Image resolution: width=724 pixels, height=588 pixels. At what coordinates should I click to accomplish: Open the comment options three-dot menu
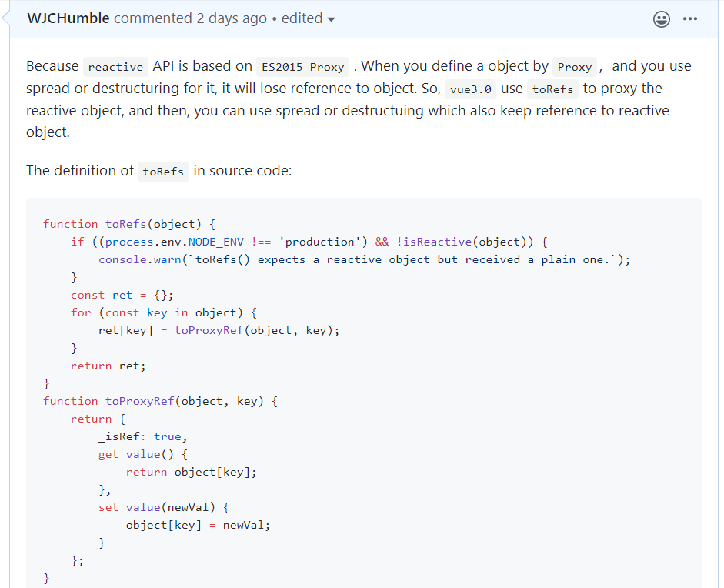click(690, 19)
